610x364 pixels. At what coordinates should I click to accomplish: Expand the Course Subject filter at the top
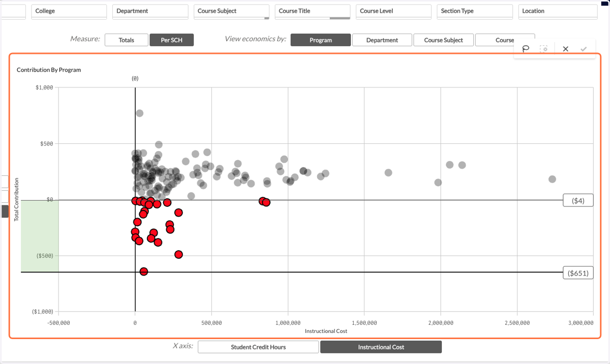click(x=231, y=11)
